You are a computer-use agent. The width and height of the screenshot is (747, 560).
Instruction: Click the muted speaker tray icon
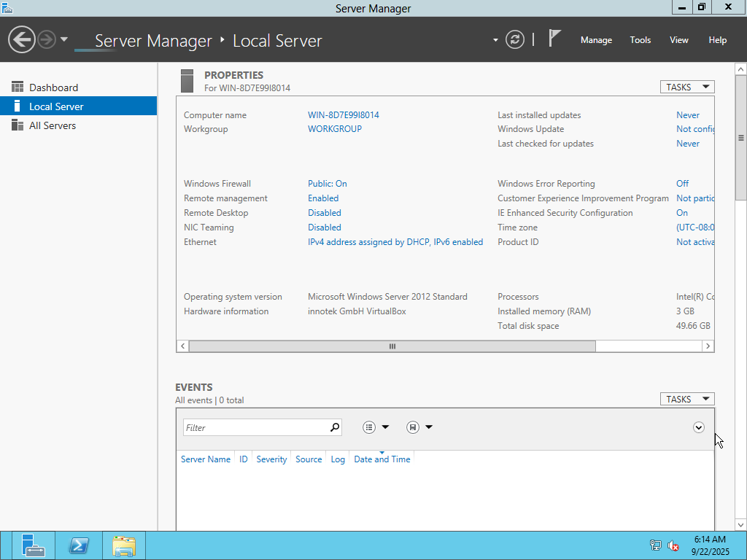tap(673, 545)
